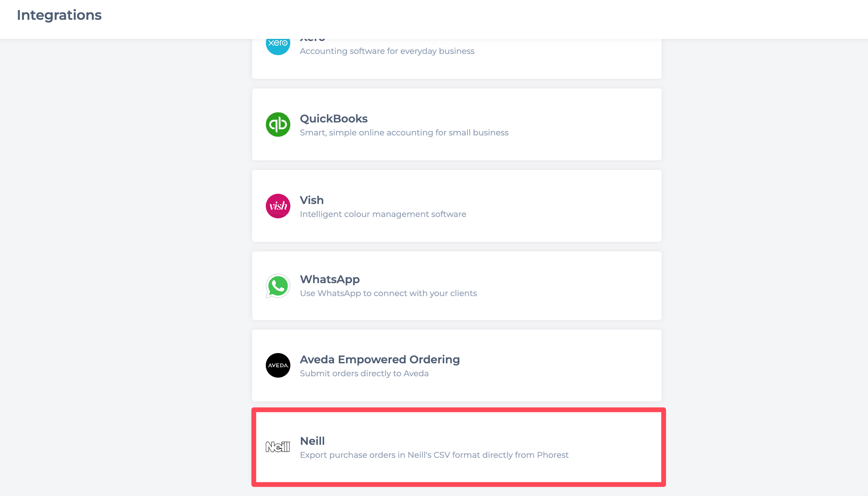Click 'Smart, simple online accounting' description text
The height and width of the screenshot is (496, 868).
click(404, 133)
